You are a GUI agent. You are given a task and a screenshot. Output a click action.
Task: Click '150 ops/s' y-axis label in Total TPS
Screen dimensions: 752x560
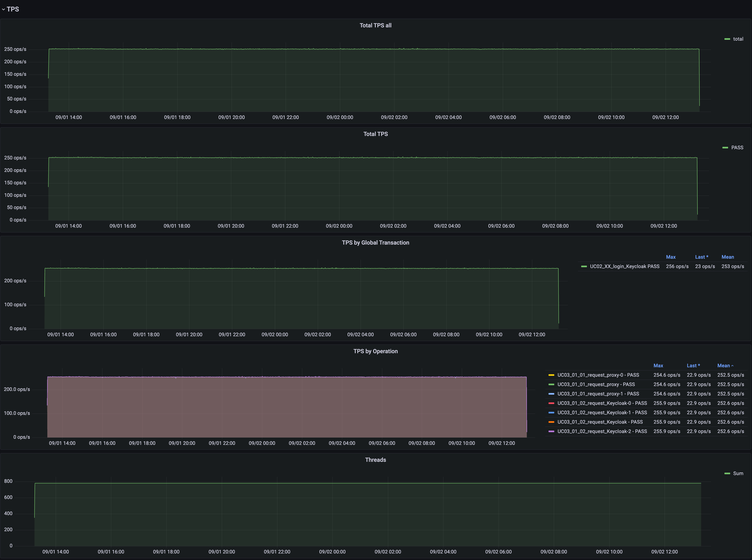(15, 183)
